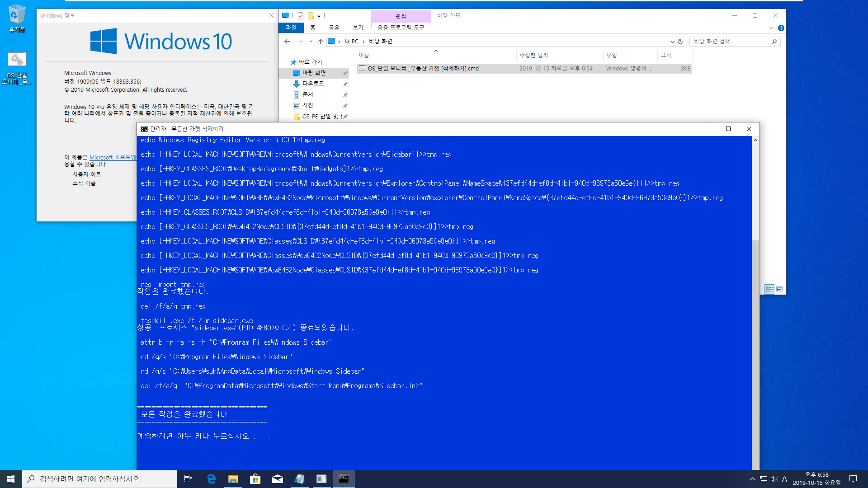Switch to the command prompt taskbar icon
The height and width of the screenshot is (488, 868).
(344, 479)
